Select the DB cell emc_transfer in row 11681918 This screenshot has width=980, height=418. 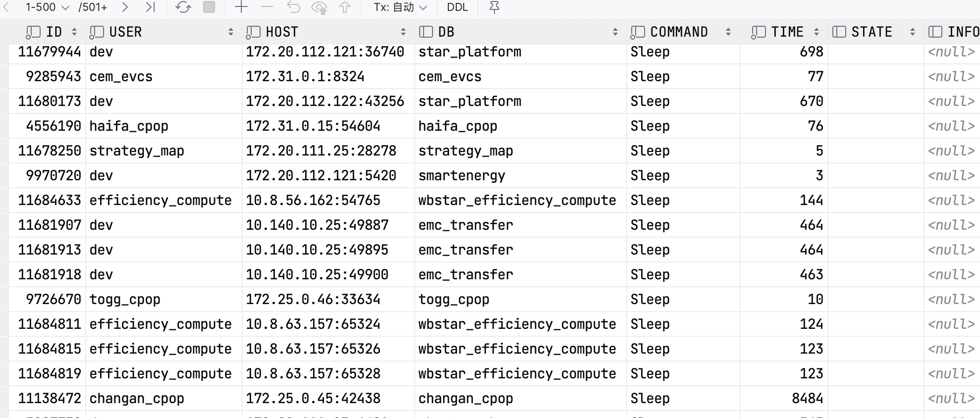click(x=521, y=274)
